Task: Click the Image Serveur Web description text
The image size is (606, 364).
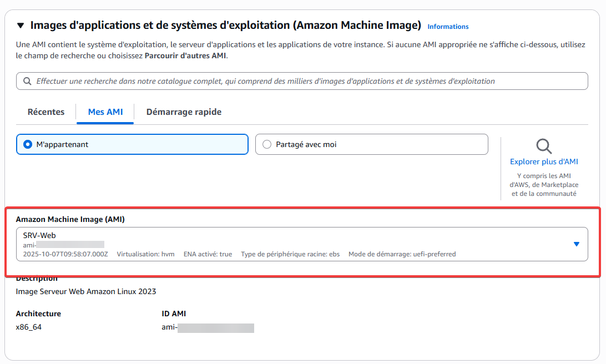Action: 86,291
